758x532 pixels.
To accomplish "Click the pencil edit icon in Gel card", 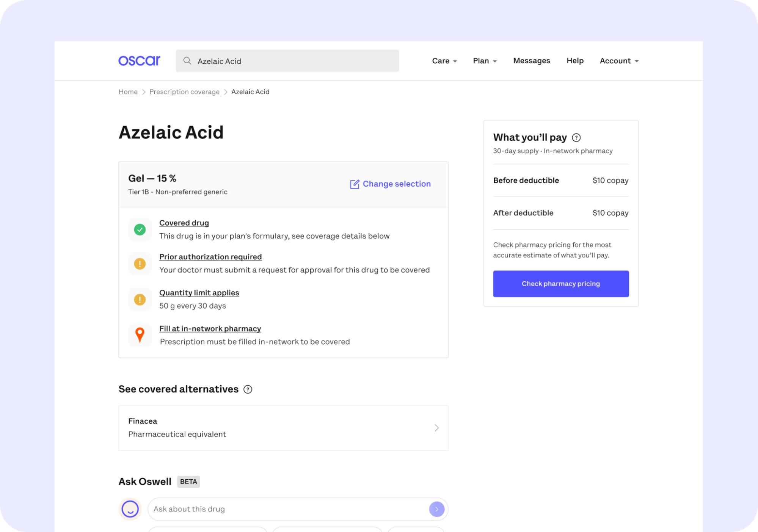I will (x=355, y=184).
